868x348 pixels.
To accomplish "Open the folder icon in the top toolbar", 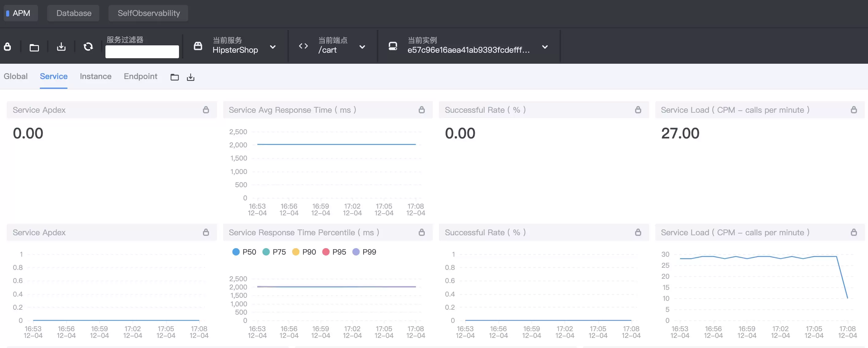I will point(34,47).
